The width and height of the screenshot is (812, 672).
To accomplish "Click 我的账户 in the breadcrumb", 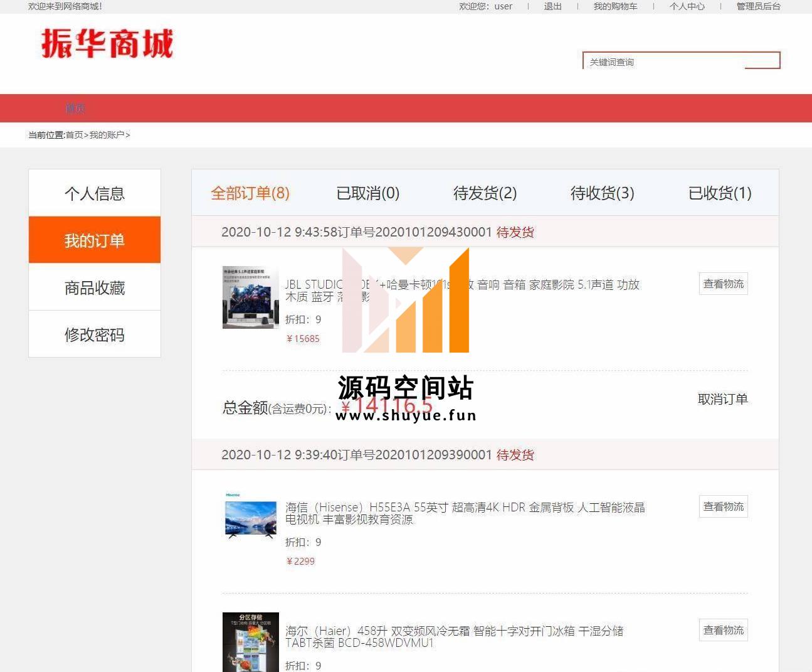I will click(x=107, y=135).
